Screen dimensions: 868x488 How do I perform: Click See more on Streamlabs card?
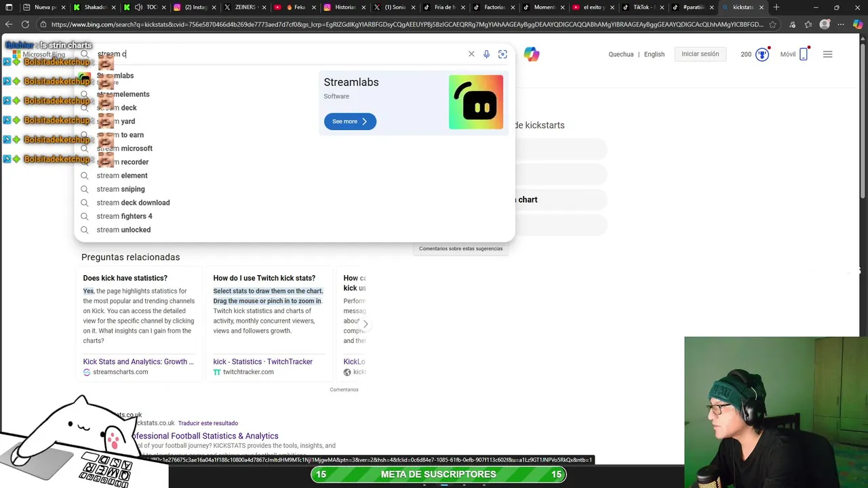click(350, 121)
